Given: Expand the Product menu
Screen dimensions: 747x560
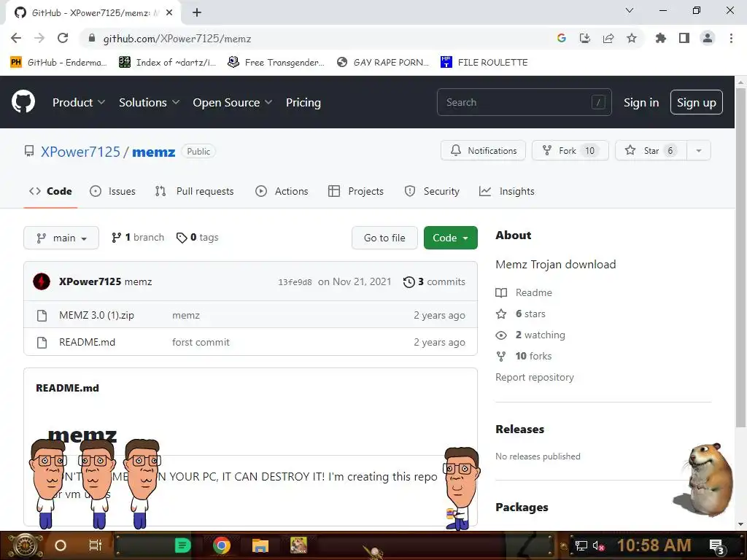Looking at the screenshot, I should (79, 102).
